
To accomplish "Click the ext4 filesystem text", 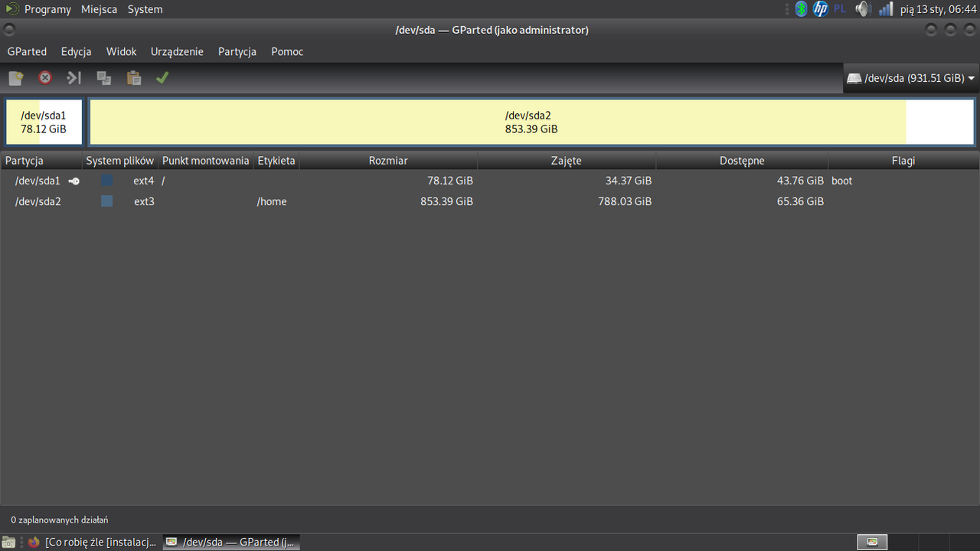I will (x=144, y=181).
